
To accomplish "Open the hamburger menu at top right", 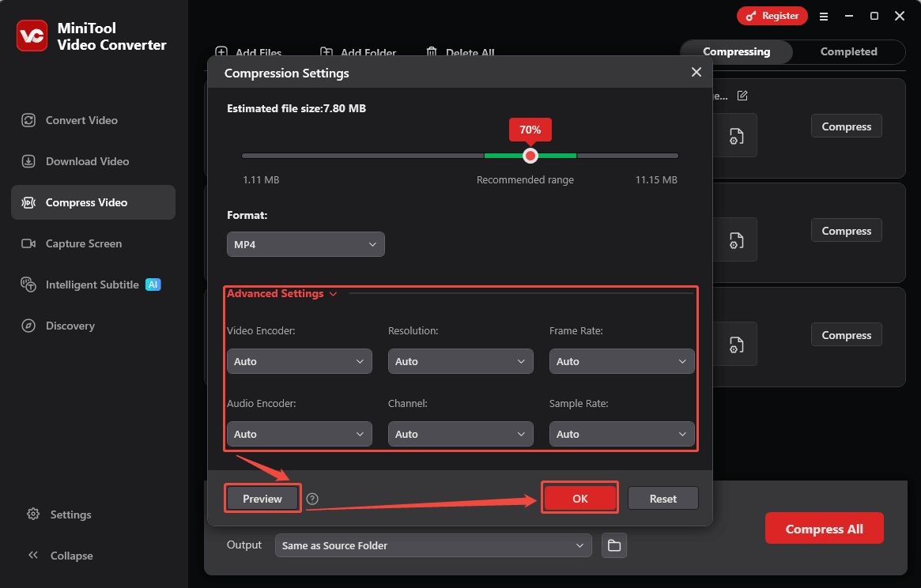I will point(824,16).
